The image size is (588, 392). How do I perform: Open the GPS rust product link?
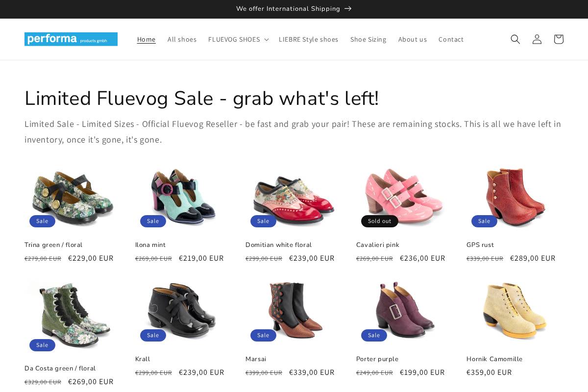(x=480, y=245)
